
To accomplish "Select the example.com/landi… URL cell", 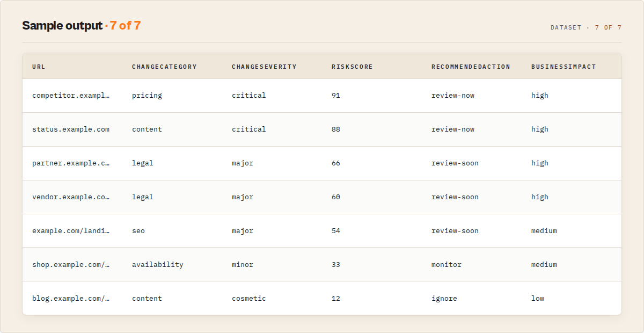I will (71, 231).
